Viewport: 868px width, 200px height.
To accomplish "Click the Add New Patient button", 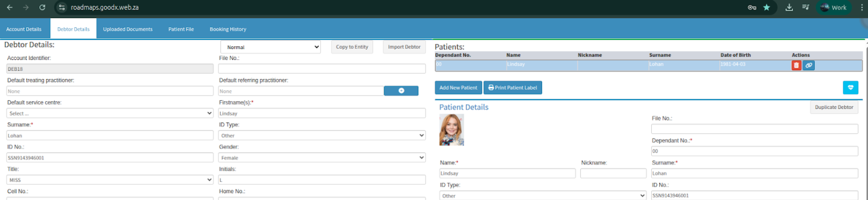I will click(458, 87).
